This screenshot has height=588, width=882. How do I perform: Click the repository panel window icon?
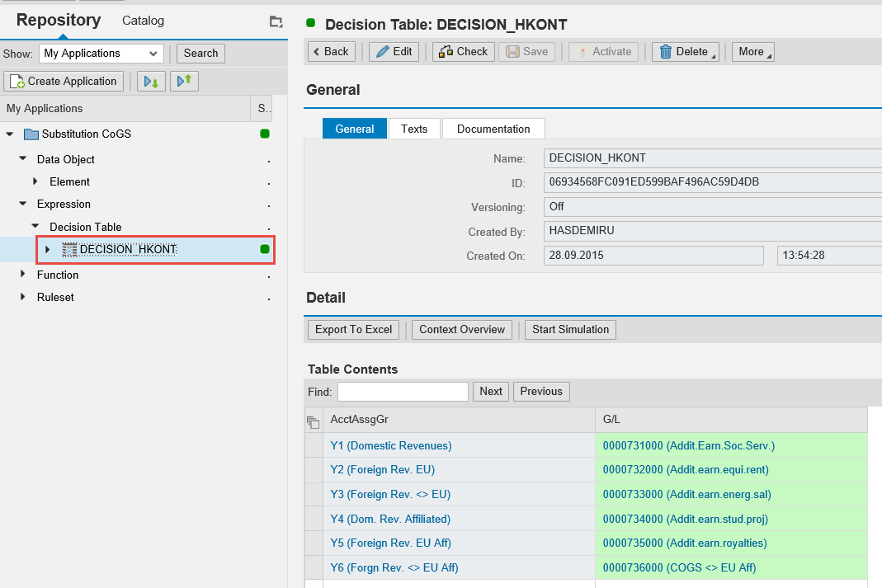[276, 22]
